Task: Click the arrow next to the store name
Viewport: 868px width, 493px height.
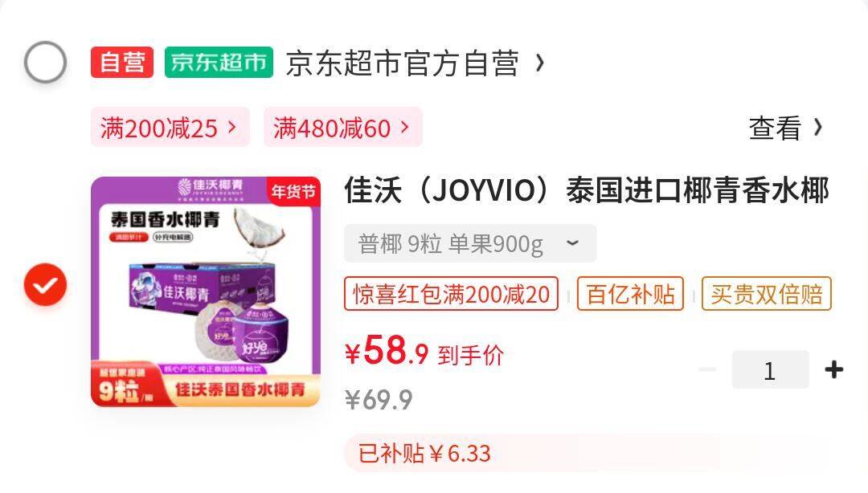Action: pos(540,63)
